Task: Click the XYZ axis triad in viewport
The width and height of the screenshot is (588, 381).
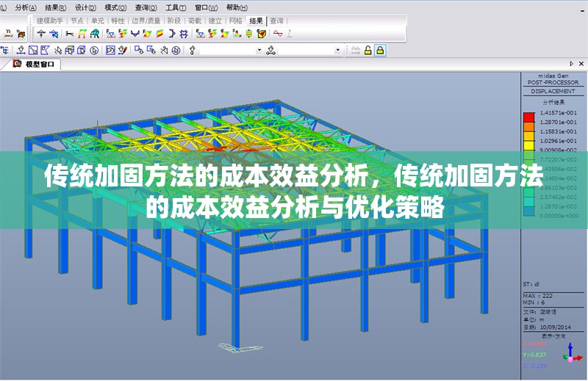Action: coord(570,354)
